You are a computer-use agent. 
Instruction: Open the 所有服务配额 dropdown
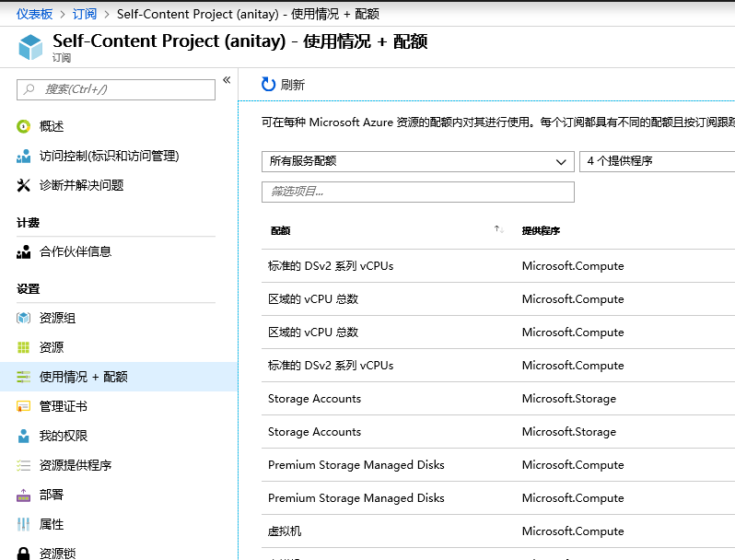click(417, 161)
